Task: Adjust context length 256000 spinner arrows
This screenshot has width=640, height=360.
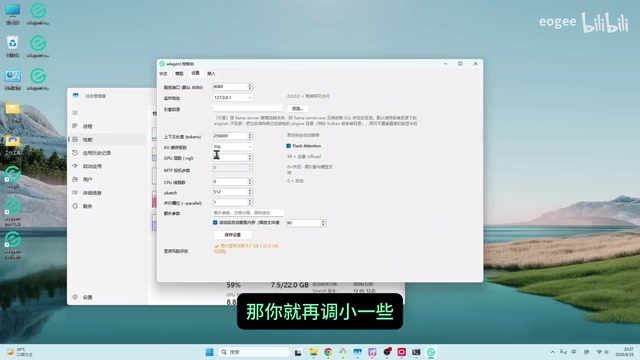Action: (x=250, y=136)
